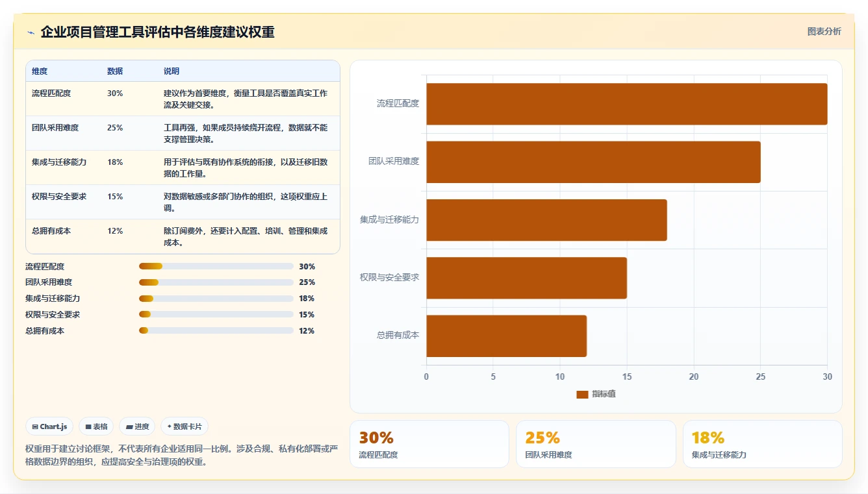Click description starting 用于评估与既有协作系统
868x494 pixels.
[246, 167]
